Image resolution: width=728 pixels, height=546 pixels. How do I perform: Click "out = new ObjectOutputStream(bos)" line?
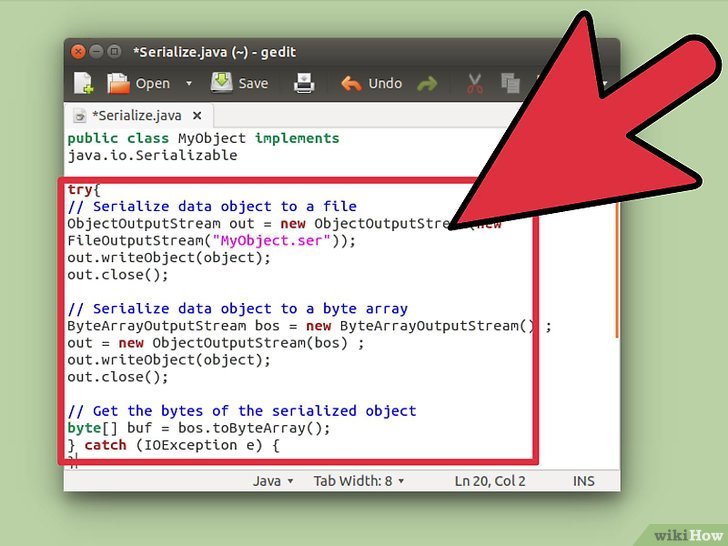216,343
